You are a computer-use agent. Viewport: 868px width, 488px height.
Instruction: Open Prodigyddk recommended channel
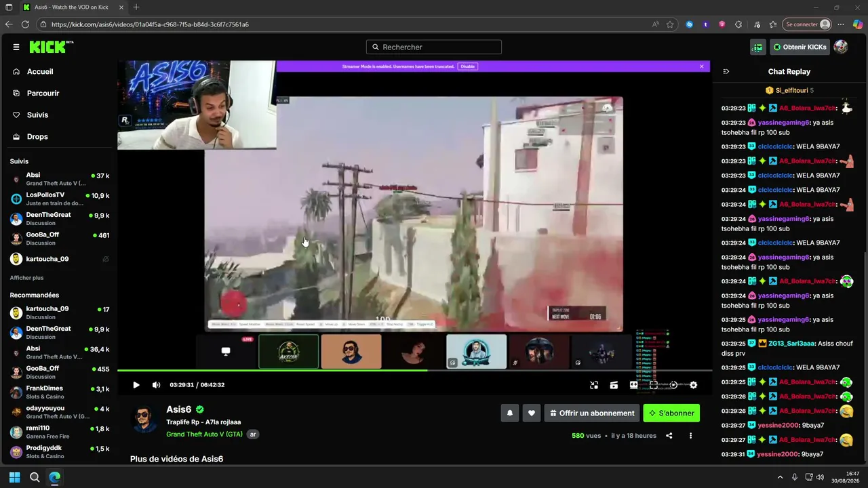point(60,451)
